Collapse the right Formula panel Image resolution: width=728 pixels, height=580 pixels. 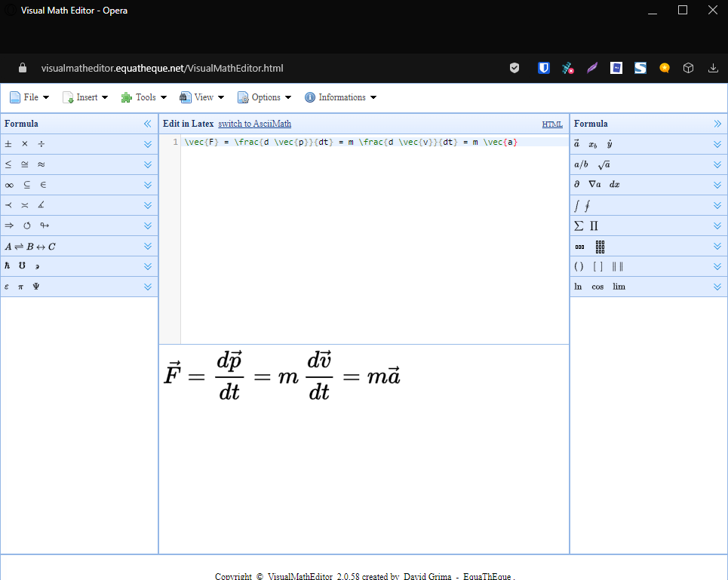point(717,124)
